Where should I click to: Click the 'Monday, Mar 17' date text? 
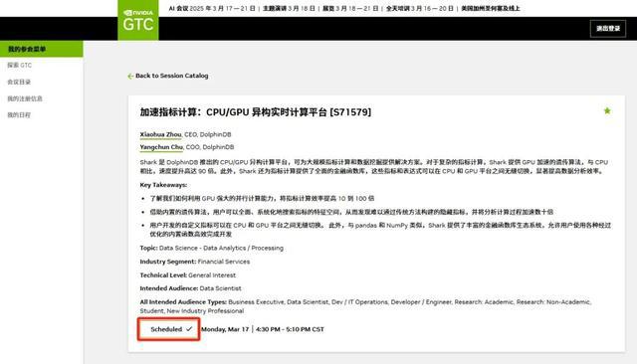pyautogui.click(x=225, y=329)
